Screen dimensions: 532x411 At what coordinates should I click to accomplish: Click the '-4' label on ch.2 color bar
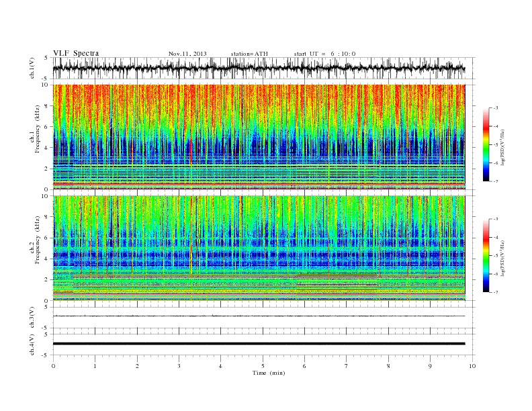(x=496, y=237)
